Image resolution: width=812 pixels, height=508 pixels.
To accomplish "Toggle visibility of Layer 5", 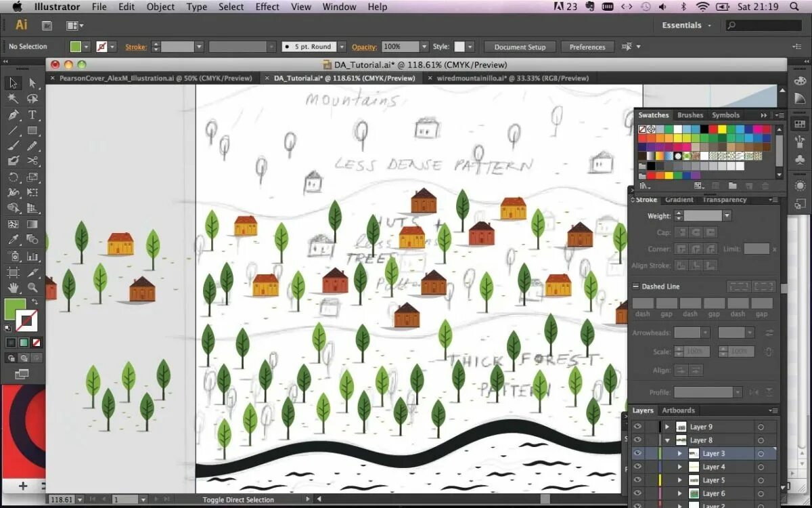I will pos(637,480).
